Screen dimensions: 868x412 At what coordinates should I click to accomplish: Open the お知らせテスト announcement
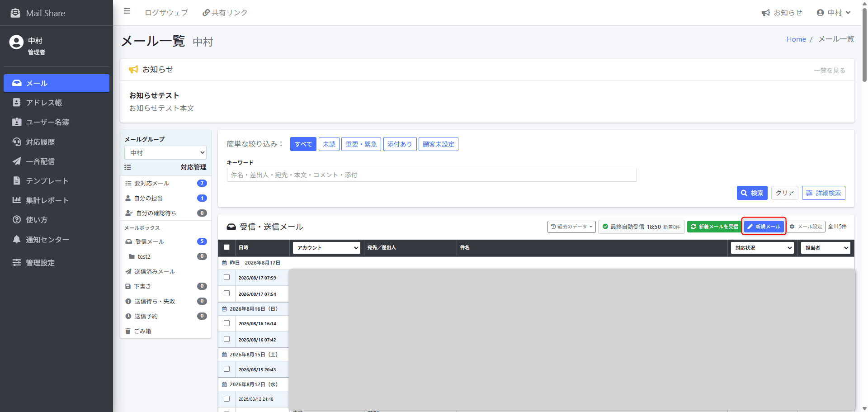click(x=154, y=95)
